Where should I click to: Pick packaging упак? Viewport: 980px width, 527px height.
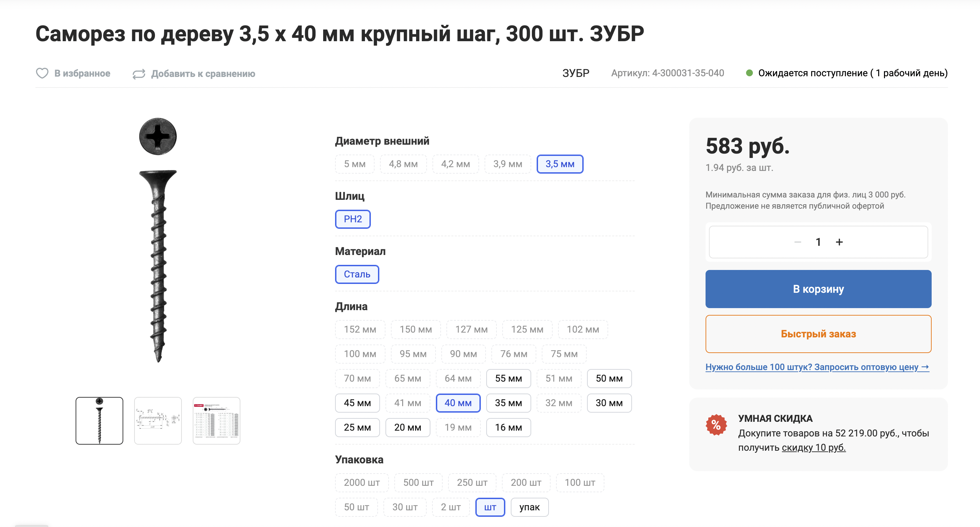[x=529, y=507]
